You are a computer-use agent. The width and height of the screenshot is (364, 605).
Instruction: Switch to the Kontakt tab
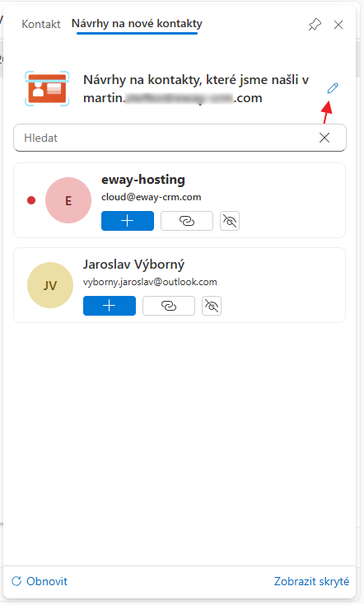(x=41, y=24)
